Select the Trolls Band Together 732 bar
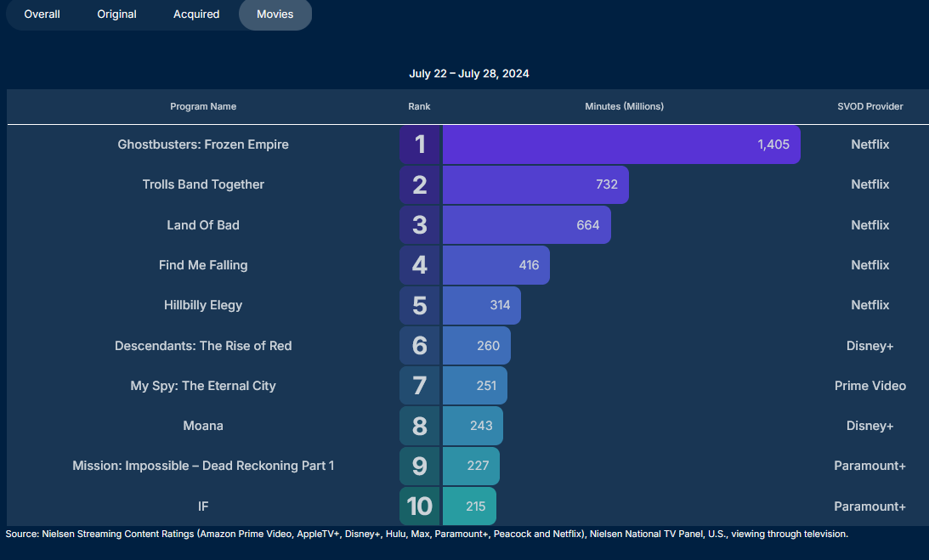 click(535, 184)
